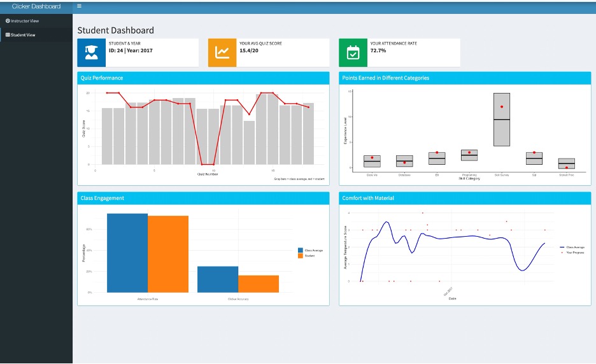Click the blue Class Average swatch in Class Engagement legend
Viewport: 596px width, 364px height.
click(301, 250)
